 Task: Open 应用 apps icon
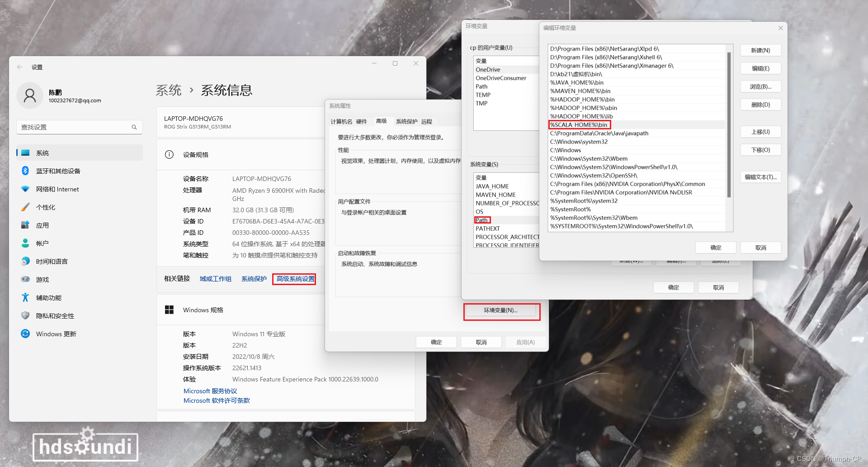[25, 225]
